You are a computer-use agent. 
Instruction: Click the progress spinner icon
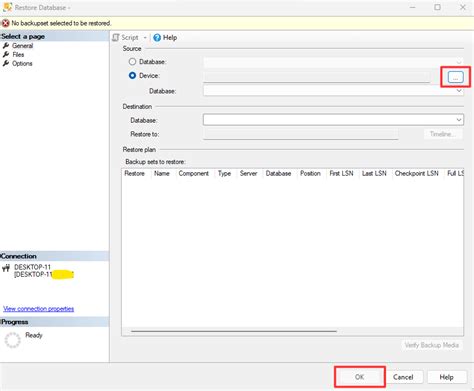[x=12, y=340]
